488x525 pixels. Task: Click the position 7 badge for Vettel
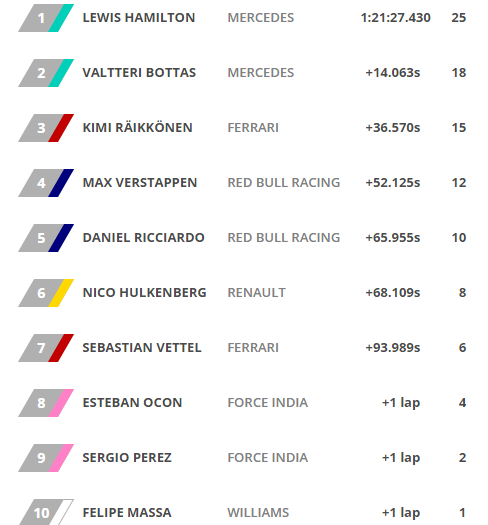46,348
